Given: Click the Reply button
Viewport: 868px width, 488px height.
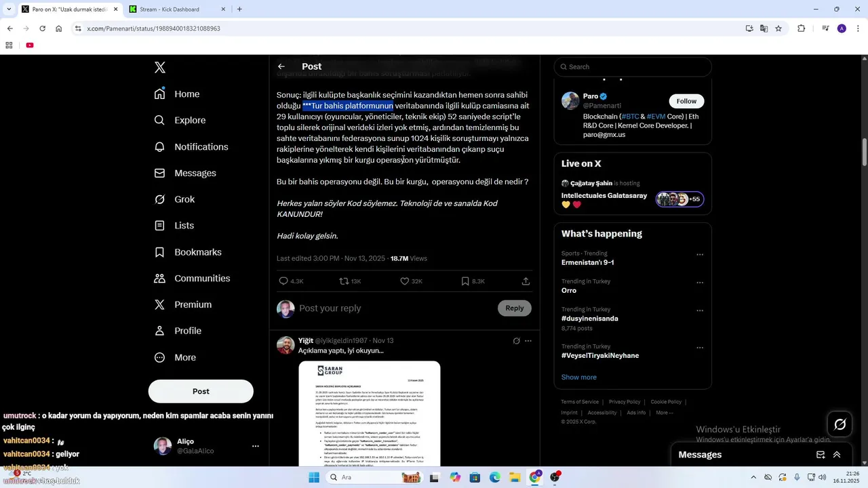Looking at the screenshot, I should (515, 308).
